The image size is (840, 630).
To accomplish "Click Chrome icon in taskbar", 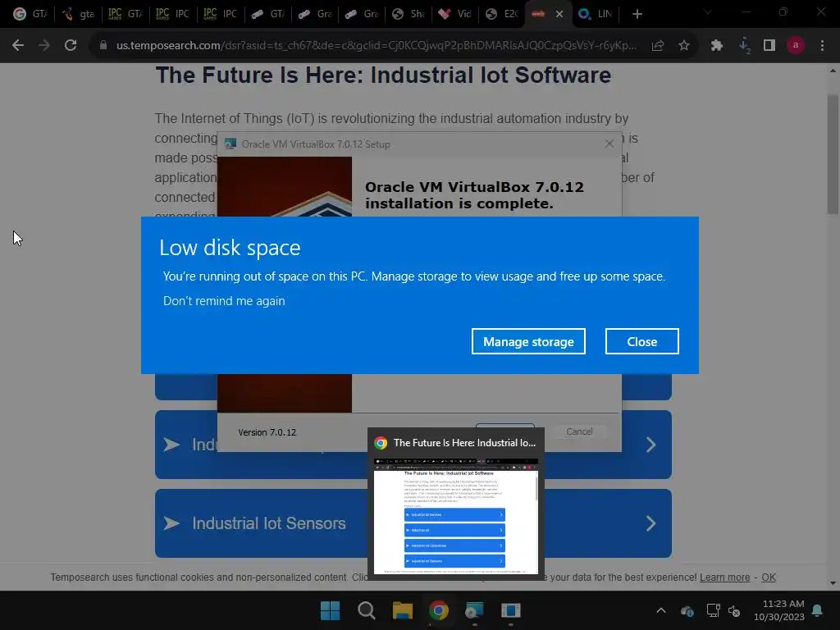I will [x=438, y=610].
